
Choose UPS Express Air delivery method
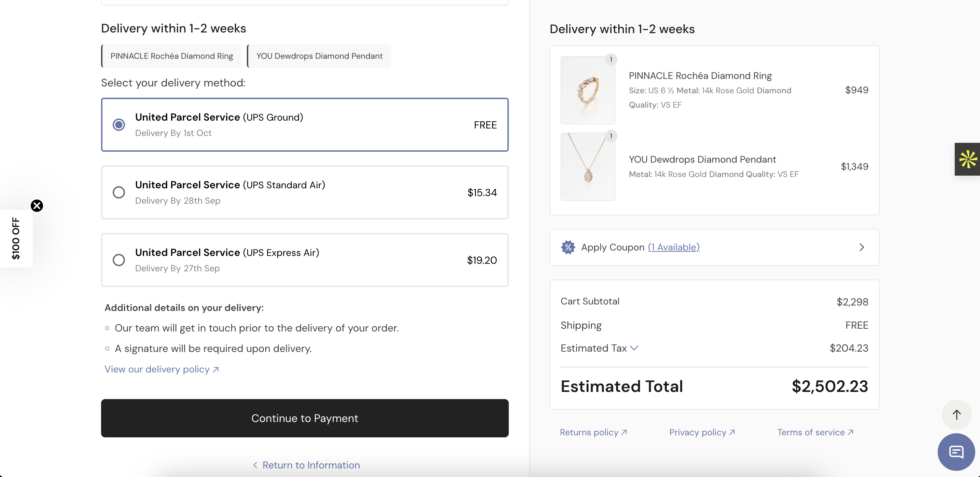point(119,260)
